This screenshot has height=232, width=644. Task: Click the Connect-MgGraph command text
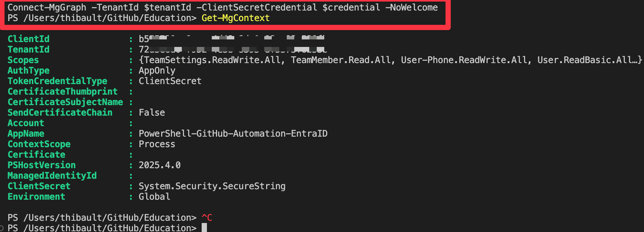tap(46, 8)
